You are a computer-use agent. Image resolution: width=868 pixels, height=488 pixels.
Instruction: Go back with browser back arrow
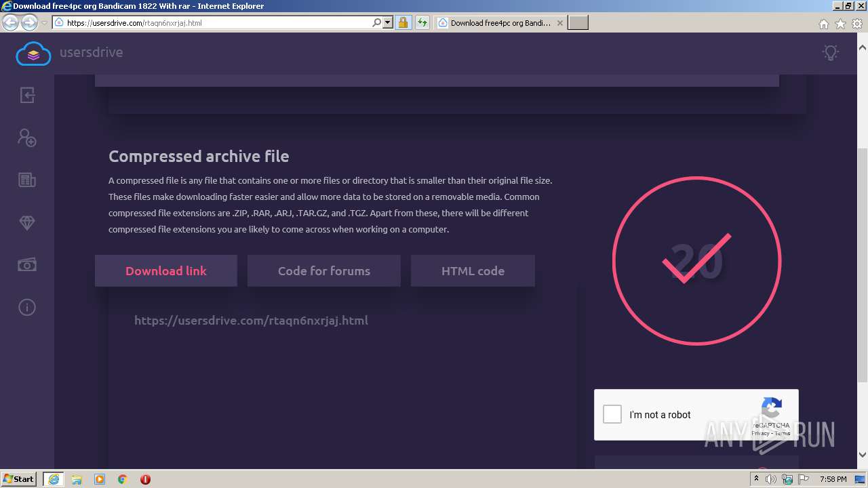[10, 22]
